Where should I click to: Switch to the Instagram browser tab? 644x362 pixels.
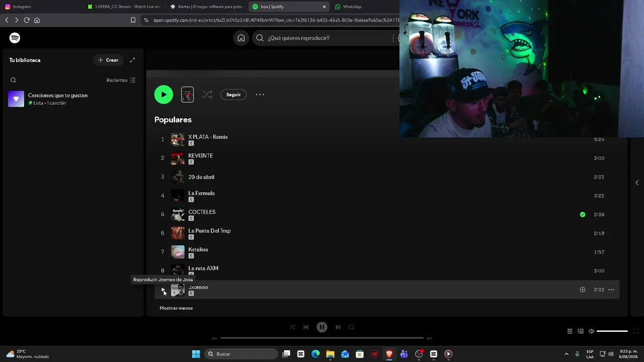click(42, 7)
